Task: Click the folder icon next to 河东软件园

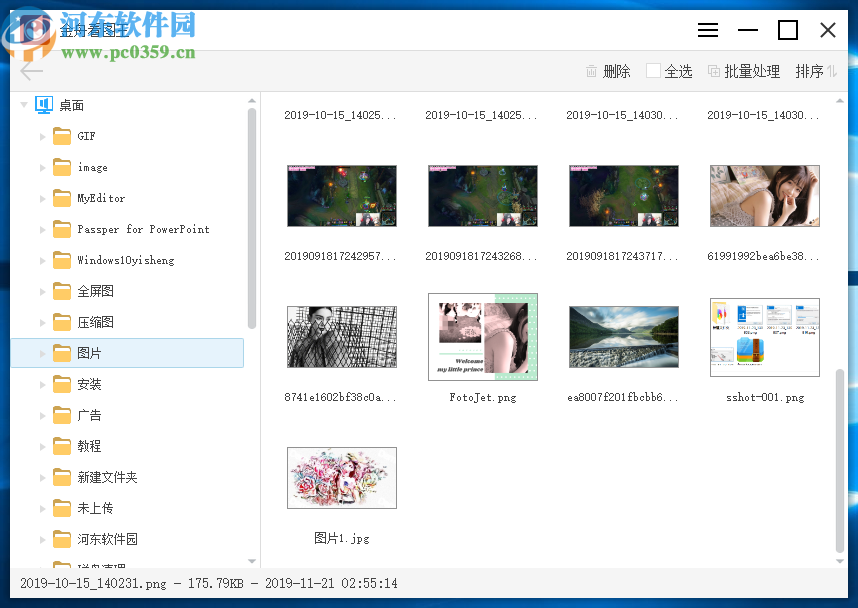Action: [x=60, y=539]
